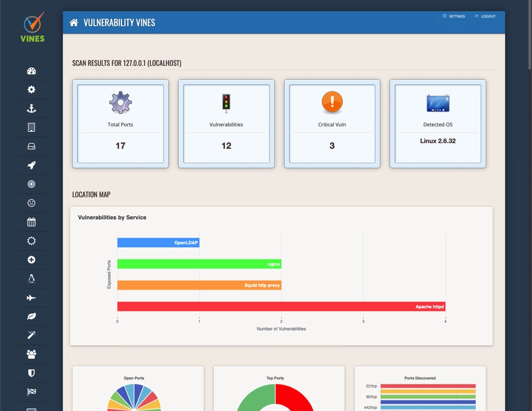Open Settings in the header
Screen dimensions: 532x411
(x=454, y=16)
